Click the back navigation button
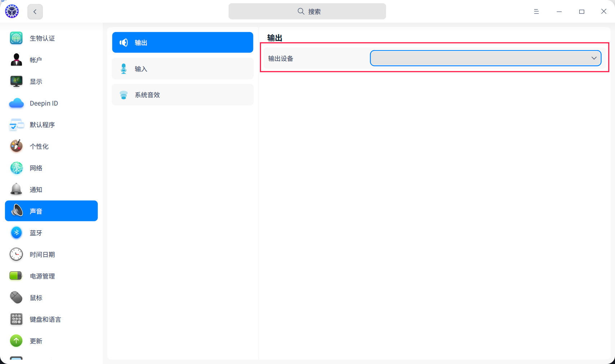 [35, 12]
